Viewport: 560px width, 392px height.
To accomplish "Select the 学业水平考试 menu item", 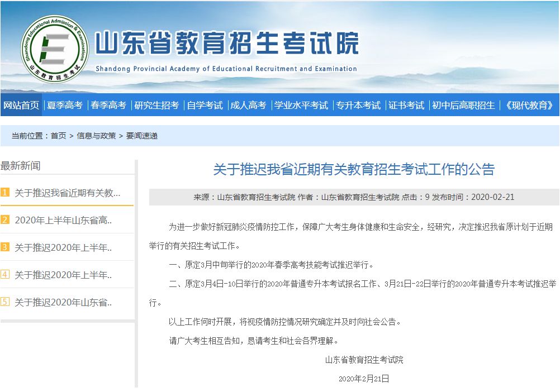I will (301, 105).
